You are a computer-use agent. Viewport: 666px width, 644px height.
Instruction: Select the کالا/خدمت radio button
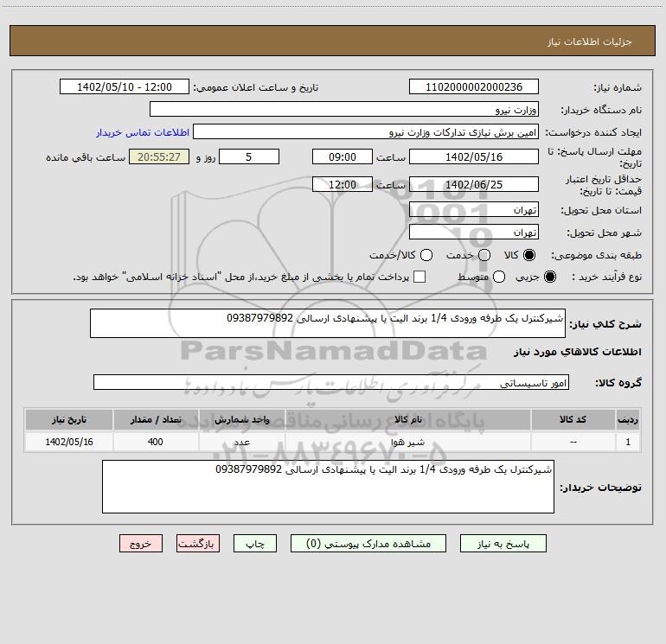426,255
